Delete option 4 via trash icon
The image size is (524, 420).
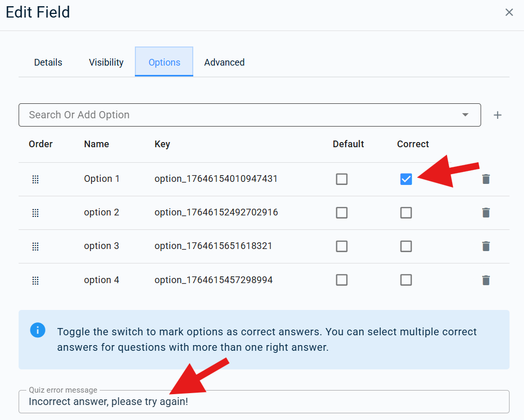point(486,280)
